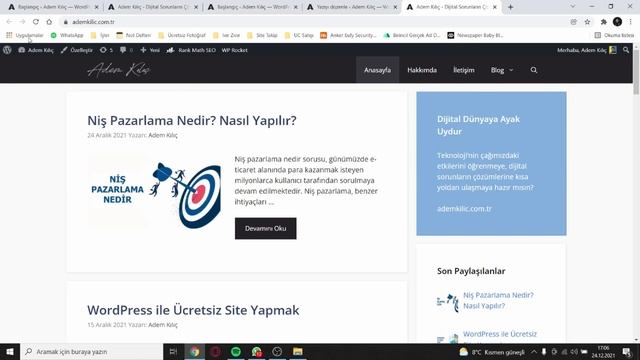Open the notification center icon
640x360 pixels.
627,351
